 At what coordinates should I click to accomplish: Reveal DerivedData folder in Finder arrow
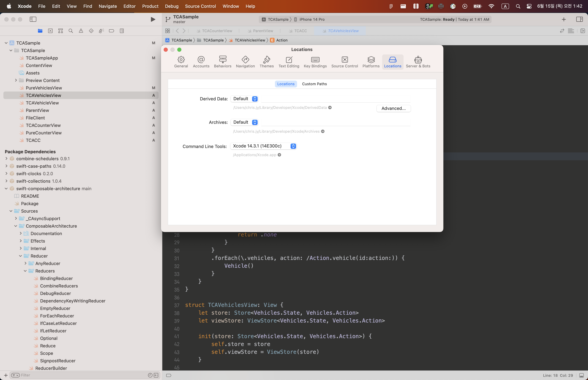coord(330,108)
